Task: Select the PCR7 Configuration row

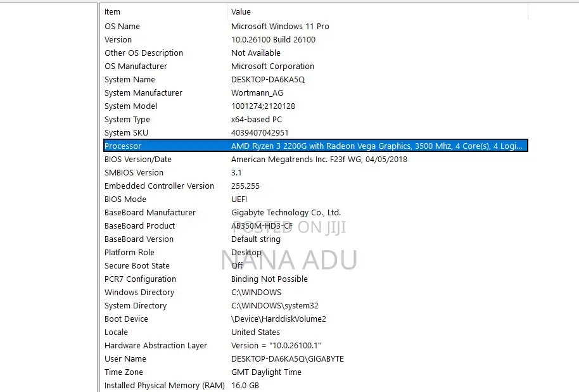Action: (315, 279)
